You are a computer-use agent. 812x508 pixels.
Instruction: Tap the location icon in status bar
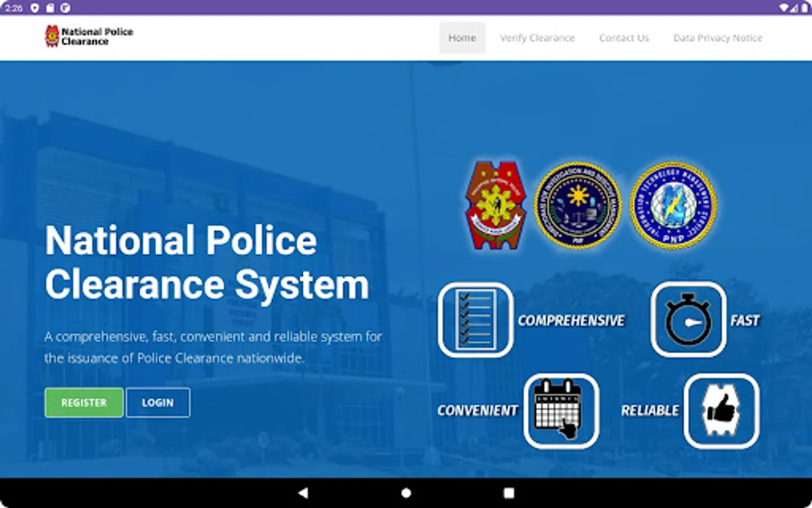tap(34, 8)
